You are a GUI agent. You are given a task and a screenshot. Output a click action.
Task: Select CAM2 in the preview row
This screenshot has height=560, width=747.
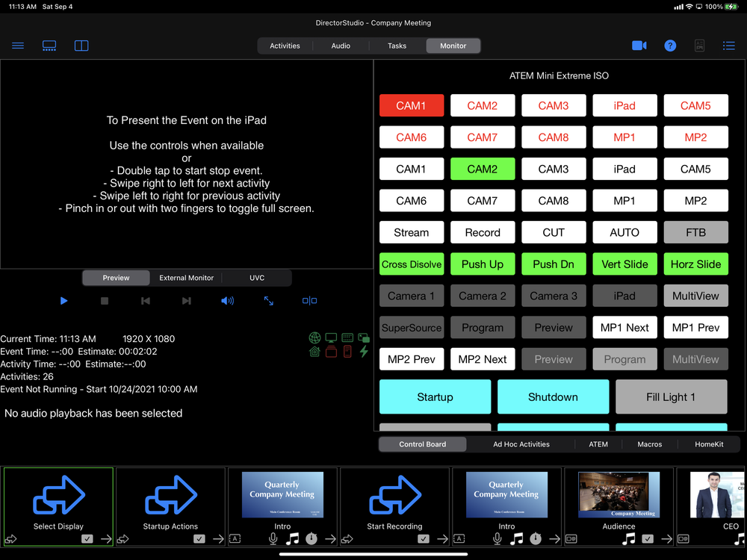[483, 169]
